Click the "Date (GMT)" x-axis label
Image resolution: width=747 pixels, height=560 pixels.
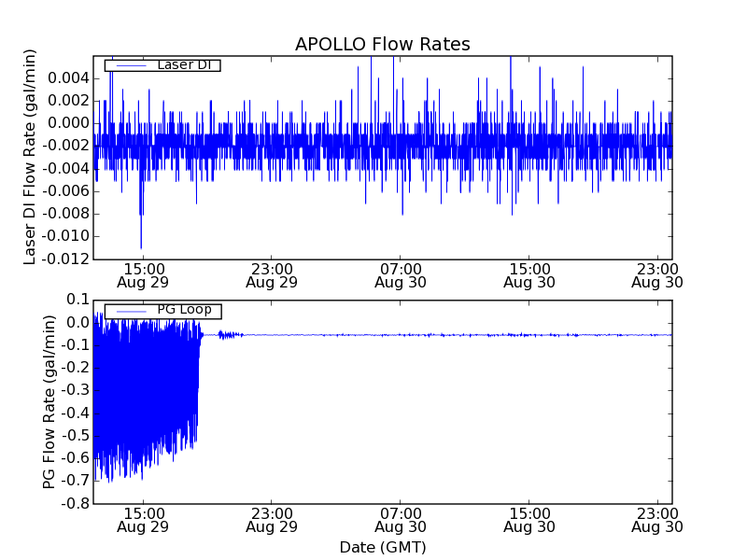click(383, 547)
